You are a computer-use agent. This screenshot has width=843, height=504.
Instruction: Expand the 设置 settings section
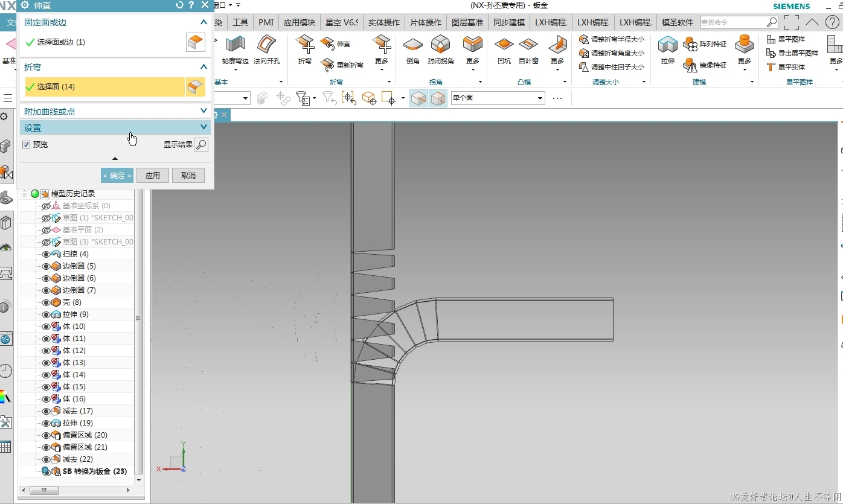(204, 127)
